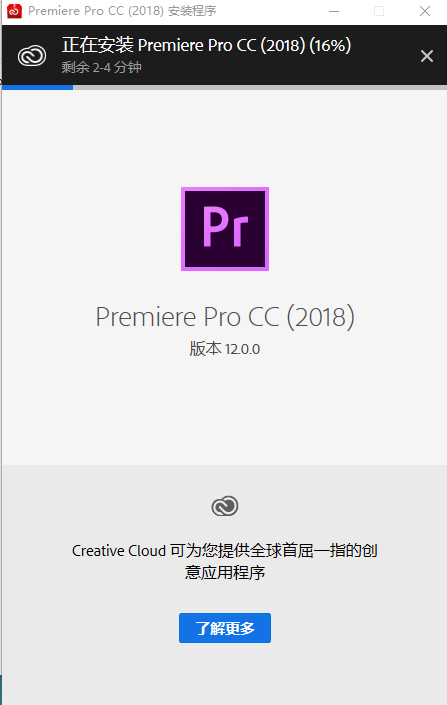Click the window title text 安装程序
The height and width of the screenshot is (705, 447).
click(192, 11)
